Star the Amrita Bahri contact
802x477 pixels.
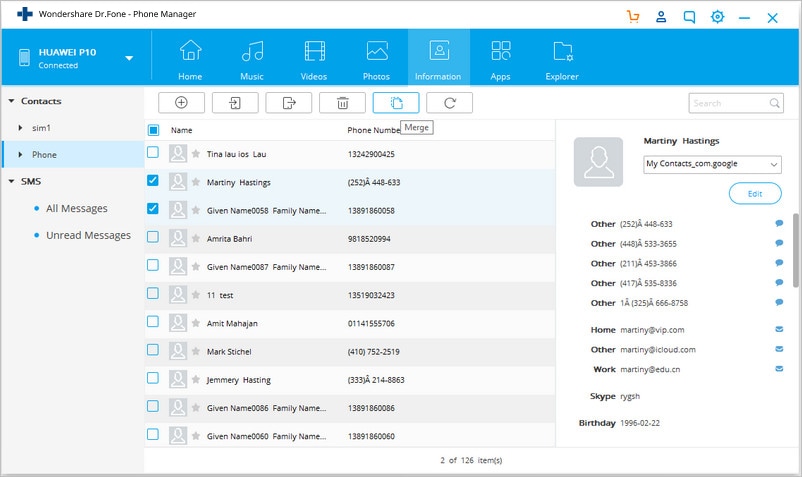(195, 238)
